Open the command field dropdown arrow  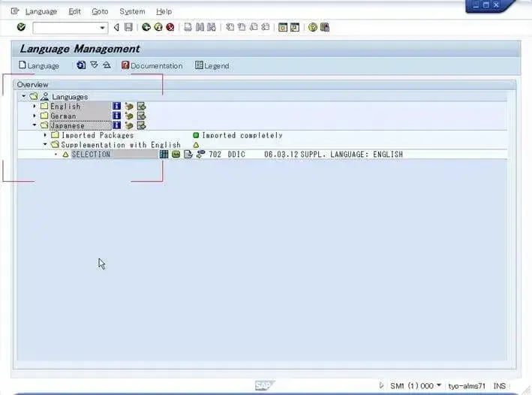pos(103,28)
